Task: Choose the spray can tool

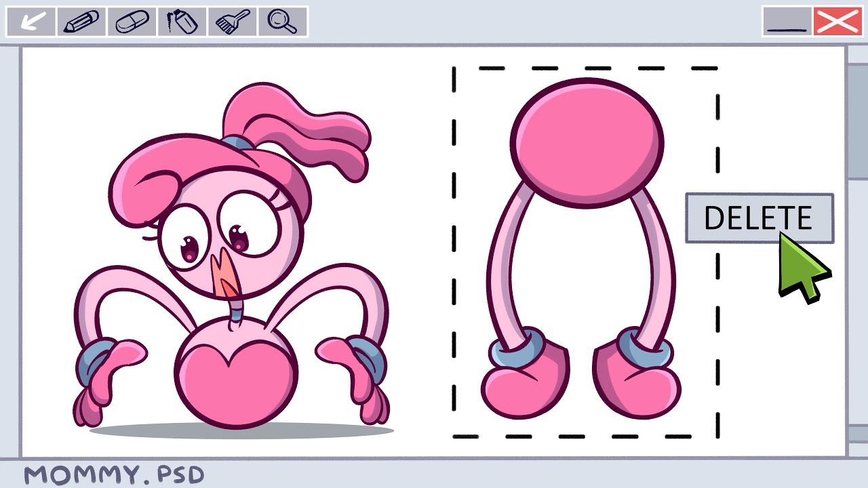Action: pos(182,22)
